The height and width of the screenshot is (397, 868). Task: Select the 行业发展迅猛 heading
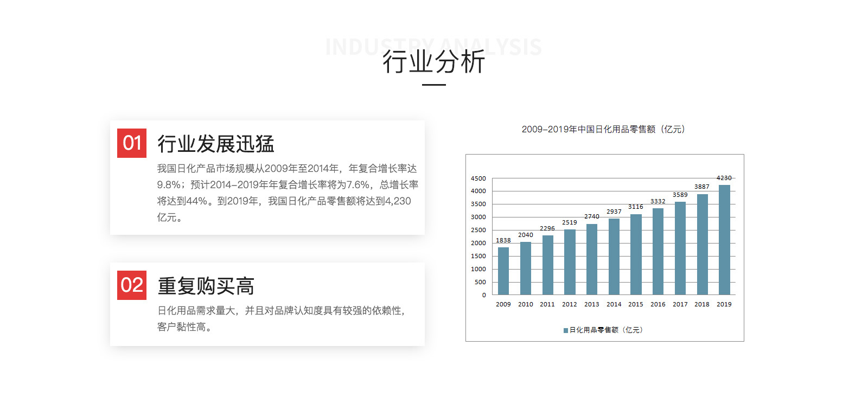click(x=215, y=144)
